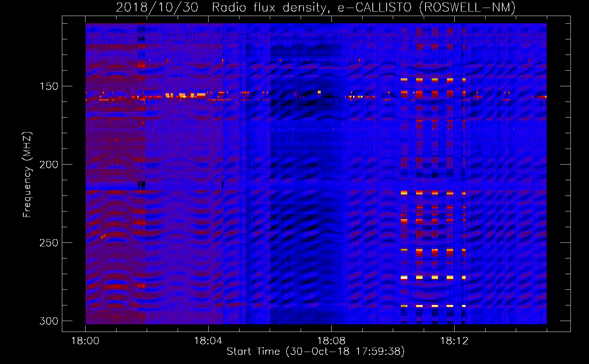Click the plot title mentioning e-CALLISTO ROSWELL-NM

click(316, 8)
